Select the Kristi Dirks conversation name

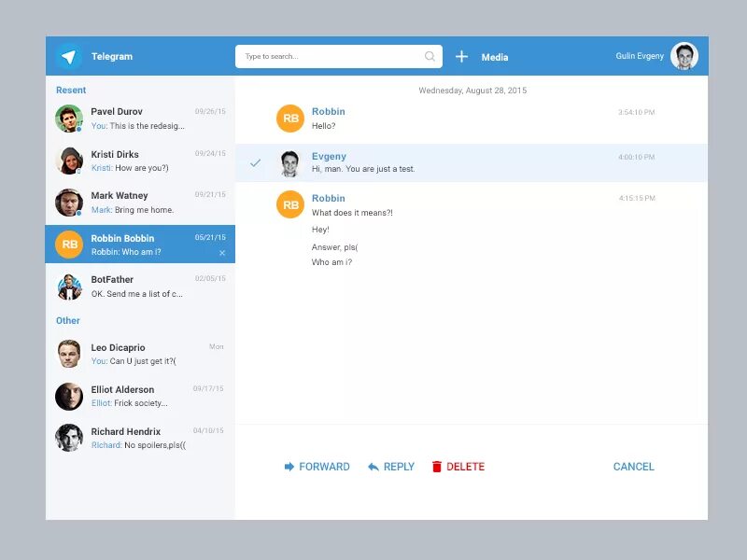pos(115,154)
